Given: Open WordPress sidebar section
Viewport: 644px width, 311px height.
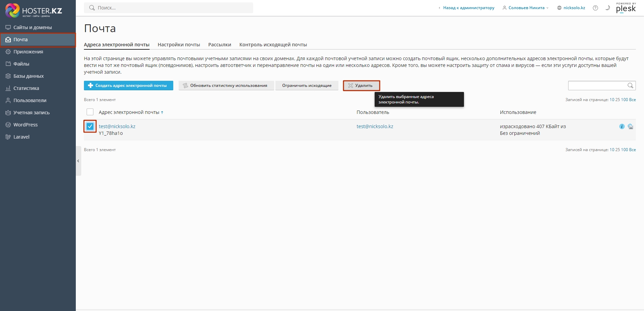Looking at the screenshot, I should tap(38, 125).
